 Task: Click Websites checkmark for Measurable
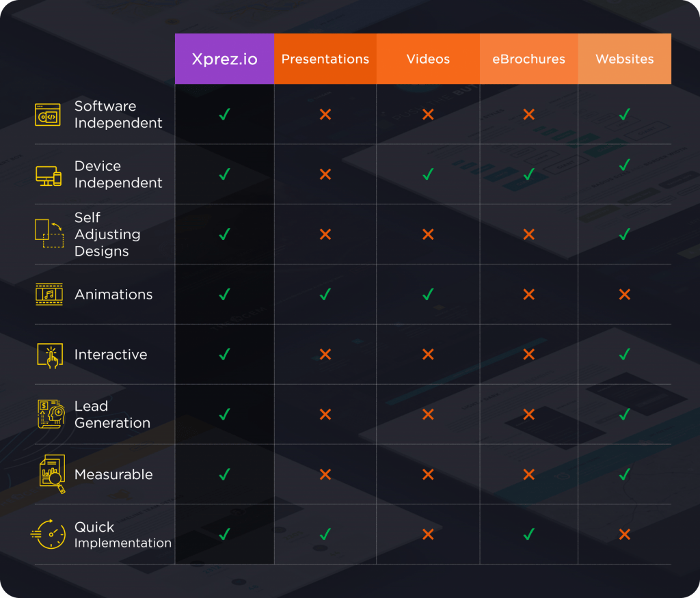pyautogui.click(x=625, y=474)
